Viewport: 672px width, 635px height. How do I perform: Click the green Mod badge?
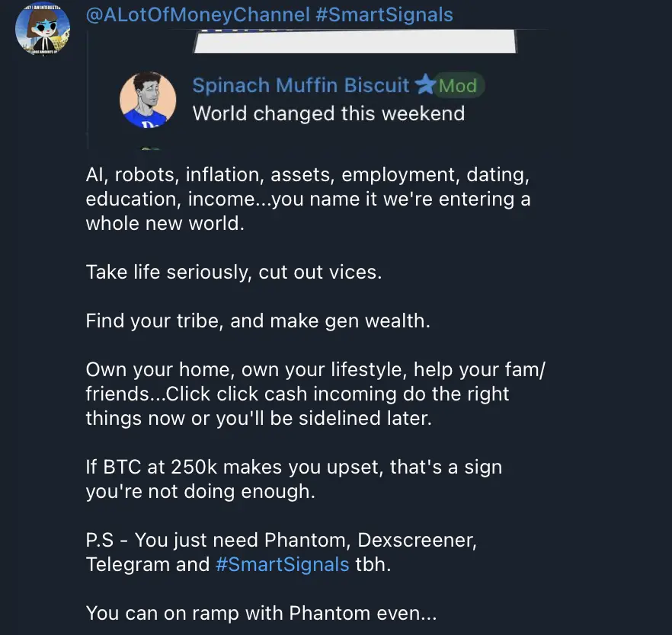pos(458,85)
